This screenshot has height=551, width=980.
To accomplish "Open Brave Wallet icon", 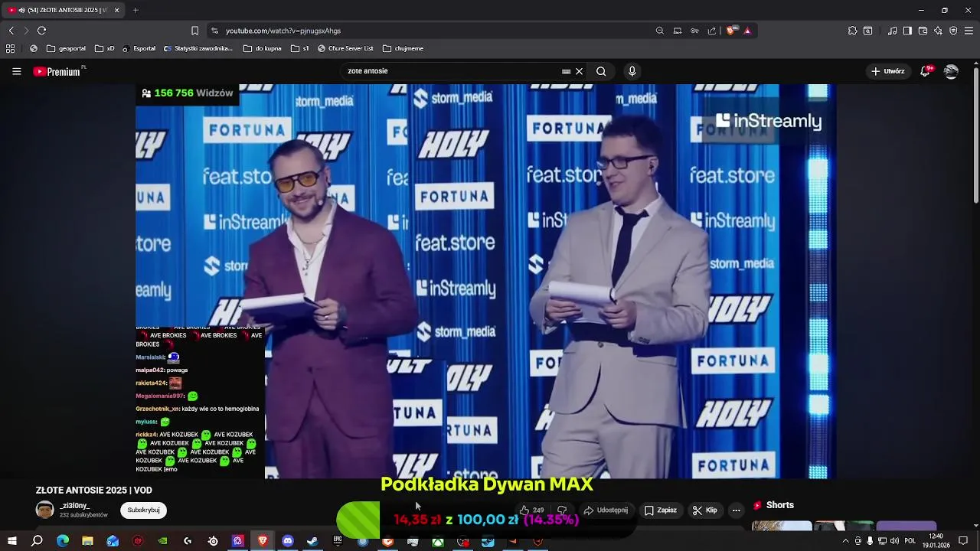I will point(923,31).
